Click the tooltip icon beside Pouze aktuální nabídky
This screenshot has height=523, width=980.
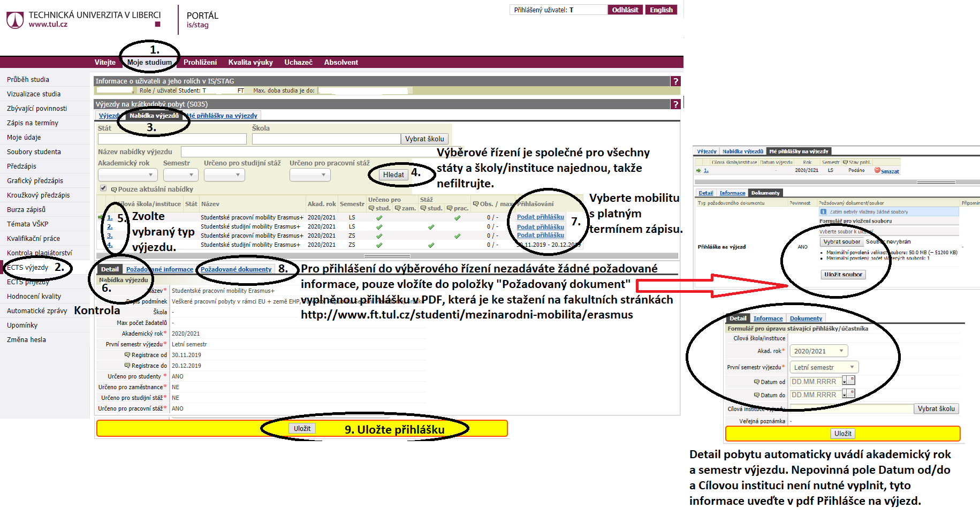[x=113, y=190]
